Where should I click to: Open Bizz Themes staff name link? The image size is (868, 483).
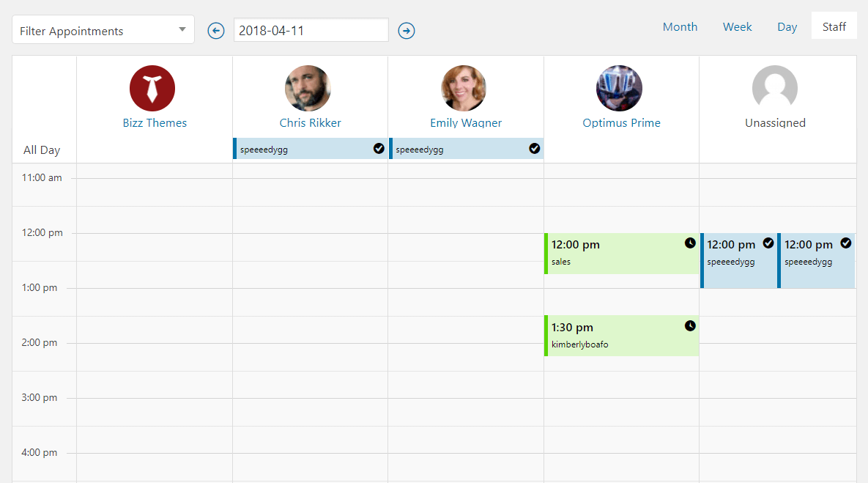coord(155,123)
